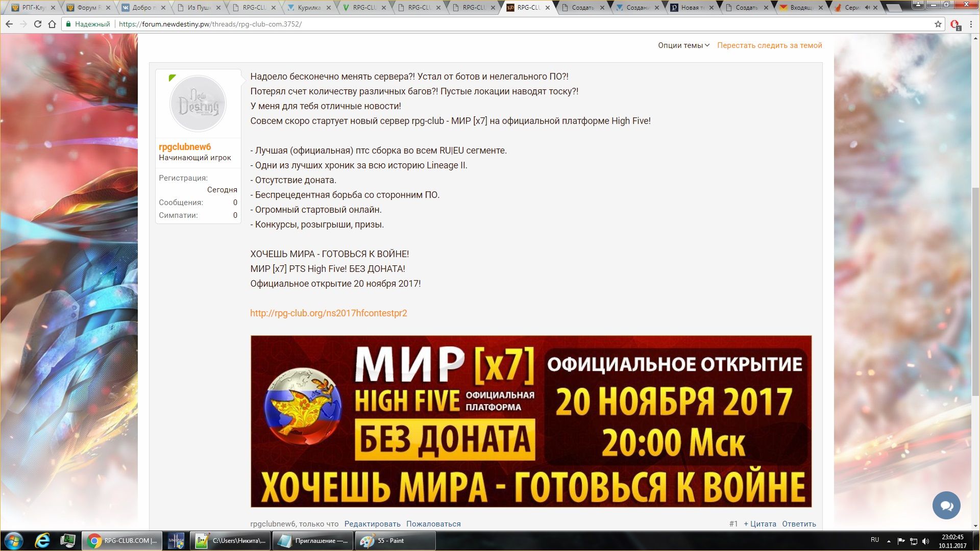The height and width of the screenshot is (551, 980).
Task: Expand the Опции темы dropdown
Action: [683, 45]
